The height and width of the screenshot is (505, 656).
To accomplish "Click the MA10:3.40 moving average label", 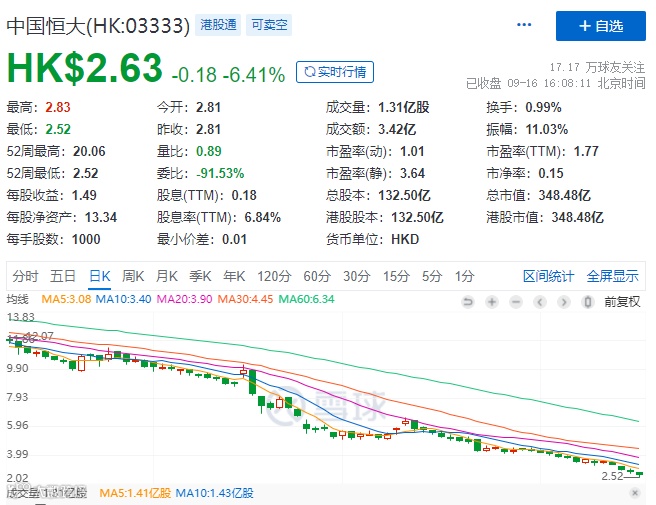I will click(123, 299).
